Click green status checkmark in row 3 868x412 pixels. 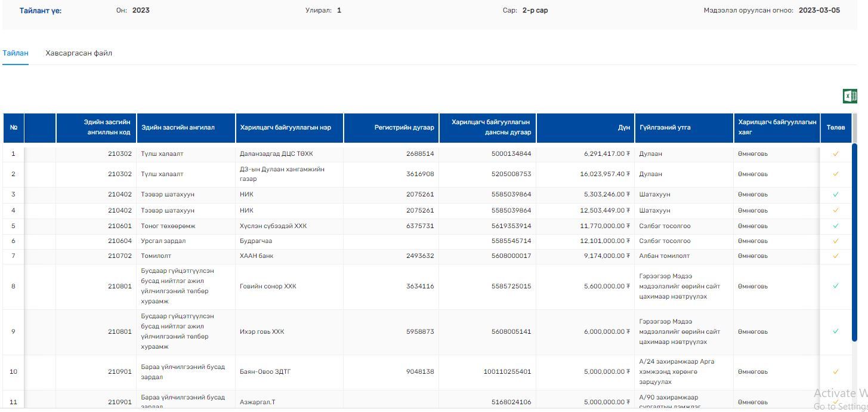[836, 194]
